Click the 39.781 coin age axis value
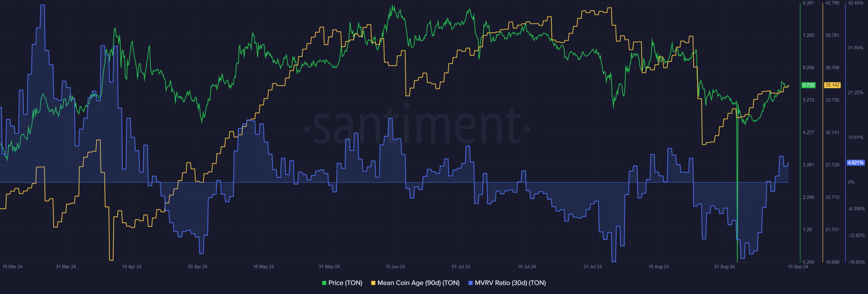Image resolution: width=868 pixels, height=294 pixels. click(x=832, y=35)
